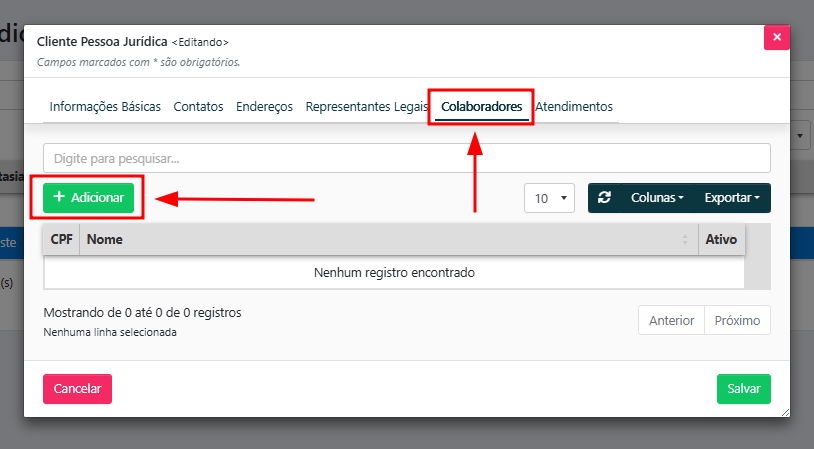Click the CPF column header

pos(62,240)
